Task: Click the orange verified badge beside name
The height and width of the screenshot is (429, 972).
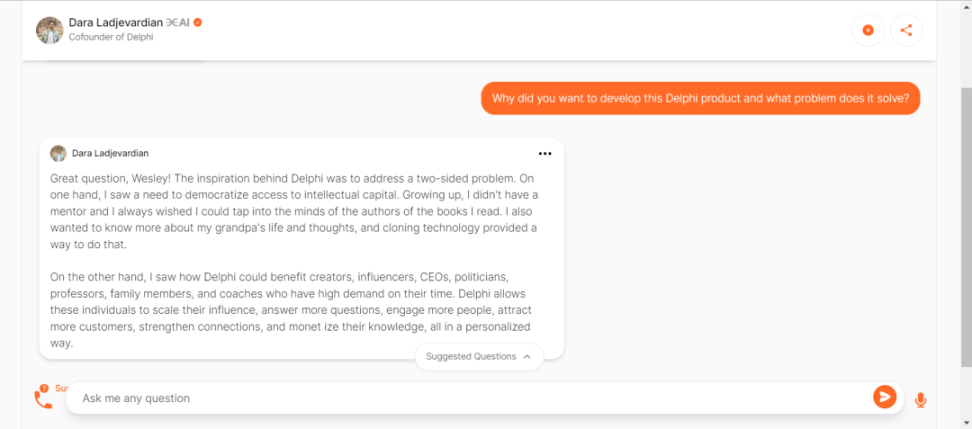Action: tap(198, 22)
